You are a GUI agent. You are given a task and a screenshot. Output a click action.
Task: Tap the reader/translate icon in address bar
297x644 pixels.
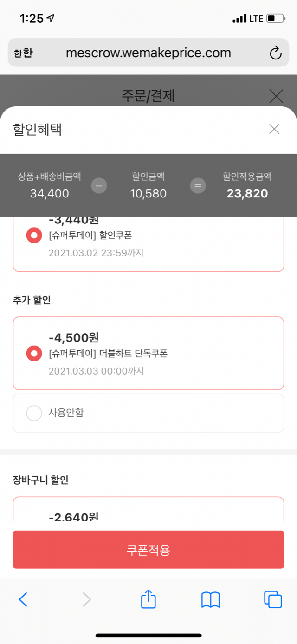coord(23,53)
